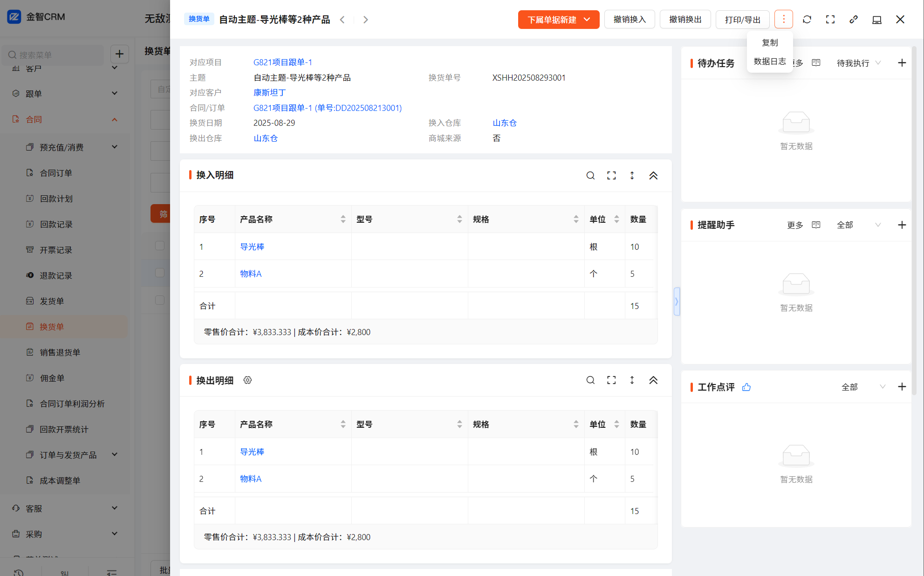Sort 换入明细 by 产品名称
Viewport: 924px width, 576px height.
[343, 219]
